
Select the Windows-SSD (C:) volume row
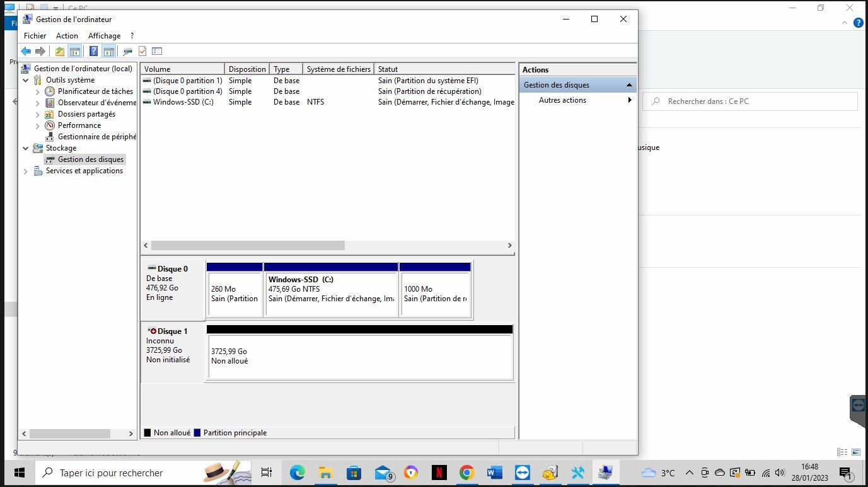coord(328,102)
